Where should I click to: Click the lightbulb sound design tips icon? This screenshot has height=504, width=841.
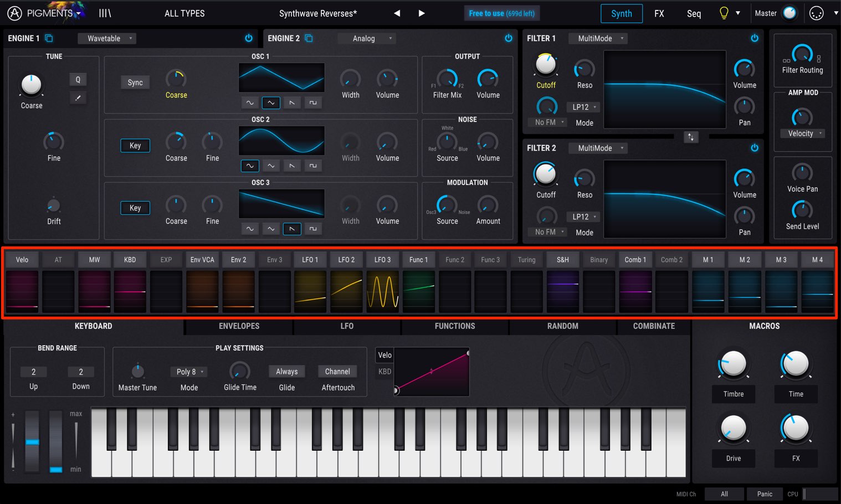pos(724,13)
